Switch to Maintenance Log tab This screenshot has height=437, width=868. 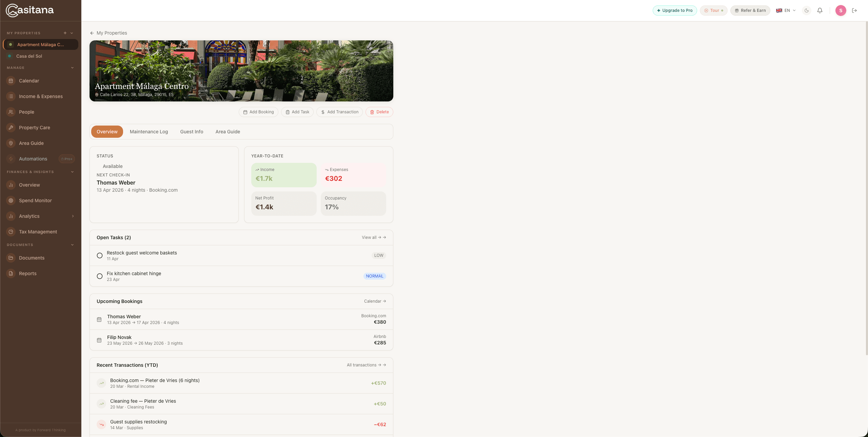point(149,132)
